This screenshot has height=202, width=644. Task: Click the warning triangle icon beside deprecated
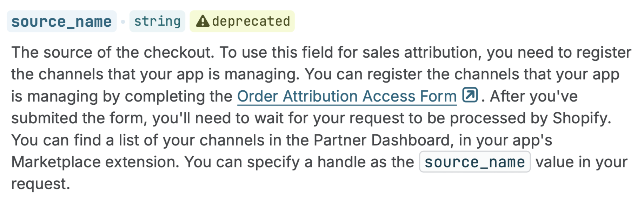coord(203,21)
